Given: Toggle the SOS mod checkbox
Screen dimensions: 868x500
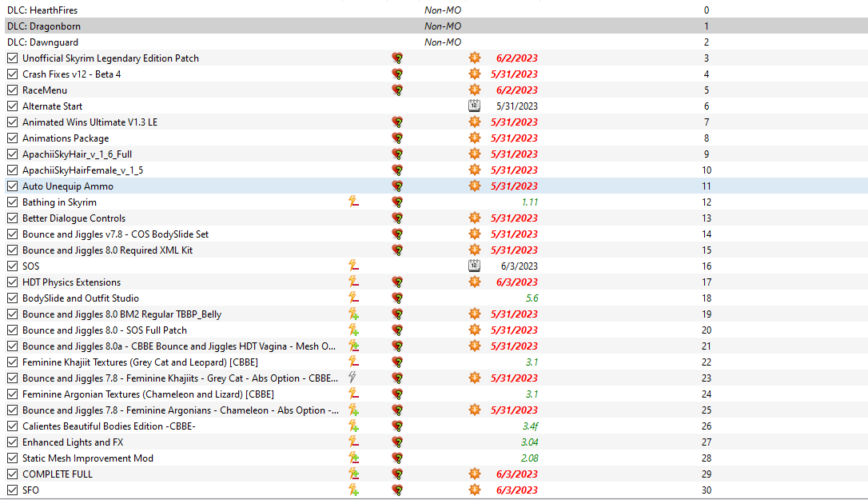Looking at the screenshot, I should coord(12,266).
